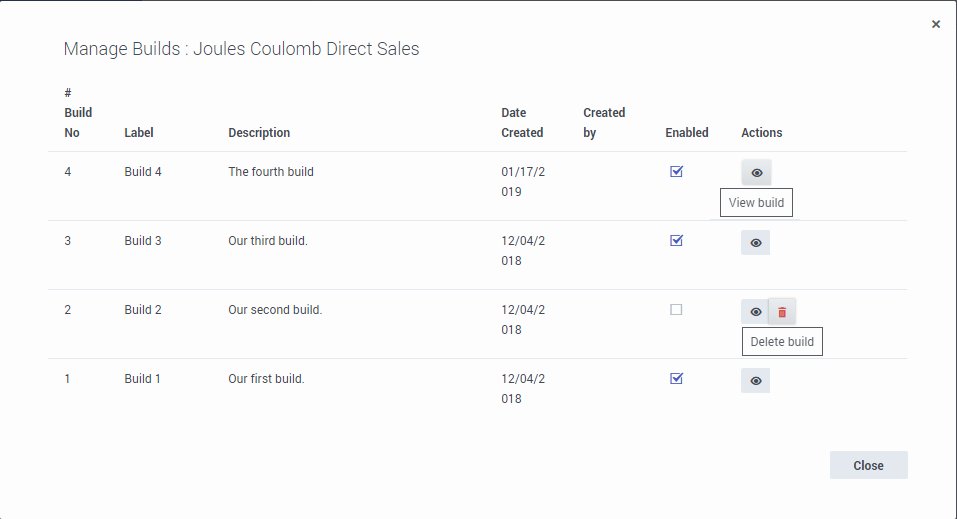Delete Build 2 with trash icon
The height and width of the screenshot is (519, 957).
tap(782, 312)
